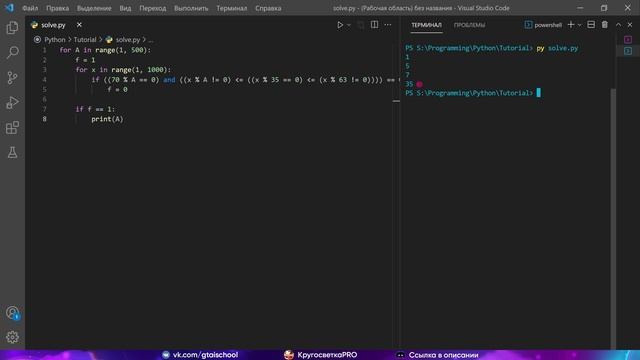Select the first terminal instance in side list
This screenshot has width=640, height=360.
628,40
